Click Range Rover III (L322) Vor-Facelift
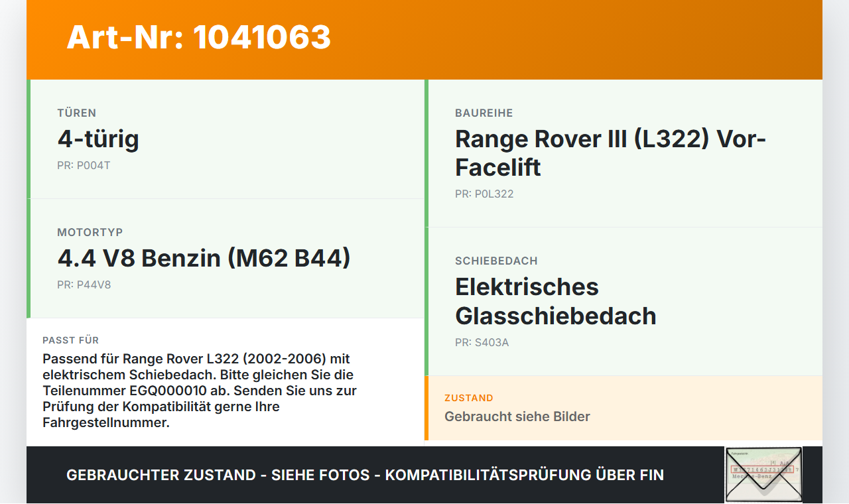849x504 pixels. click(610, 153)
